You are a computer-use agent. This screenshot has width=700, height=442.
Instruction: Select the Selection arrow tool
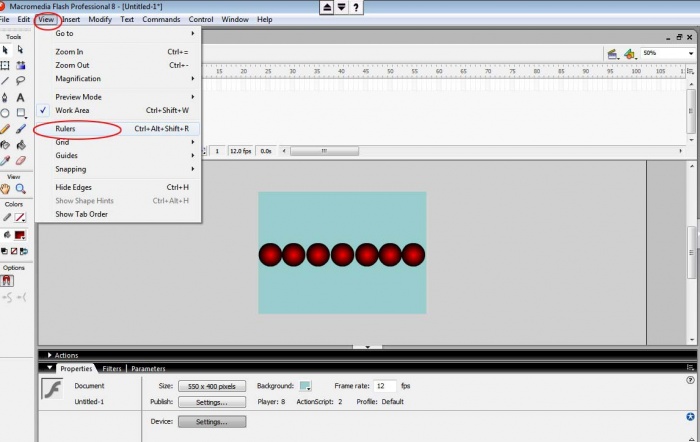5,50
